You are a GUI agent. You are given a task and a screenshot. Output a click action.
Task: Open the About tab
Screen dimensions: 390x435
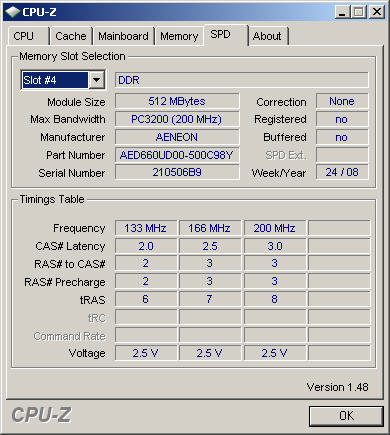[268, 36]
